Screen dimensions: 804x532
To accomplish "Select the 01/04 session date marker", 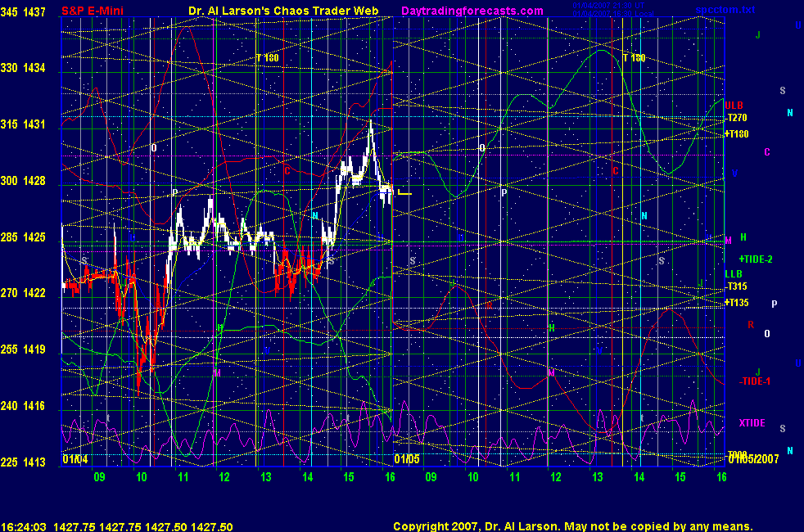I will tap(75, 459).
